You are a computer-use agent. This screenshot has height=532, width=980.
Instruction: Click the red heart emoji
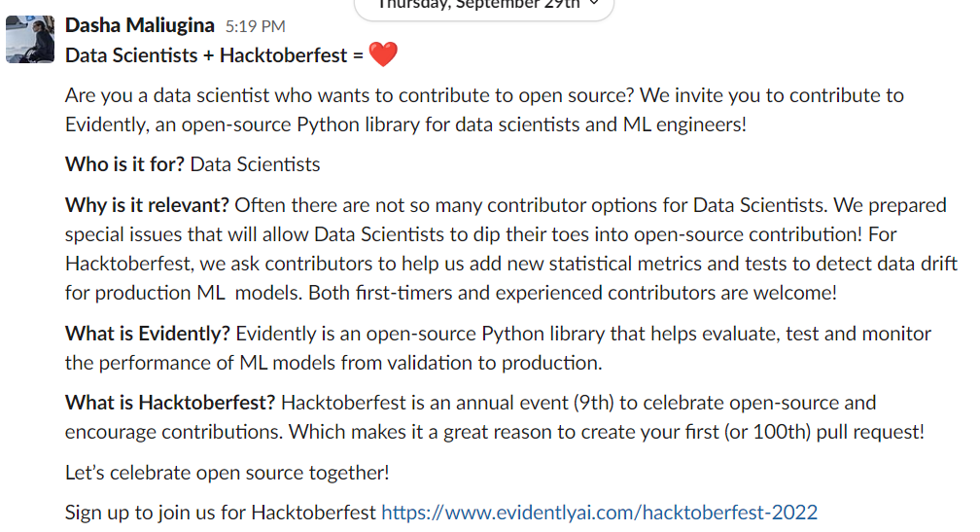pos(383,55)
